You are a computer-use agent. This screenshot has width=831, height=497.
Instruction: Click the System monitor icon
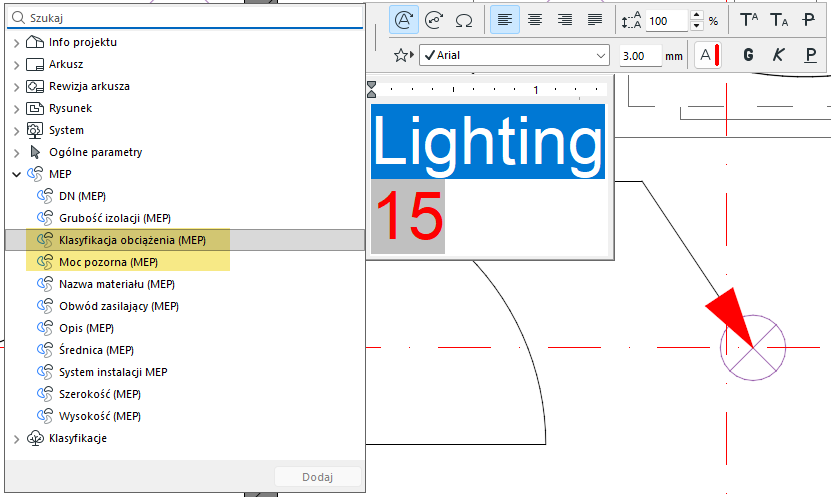[x=35, y=130]
